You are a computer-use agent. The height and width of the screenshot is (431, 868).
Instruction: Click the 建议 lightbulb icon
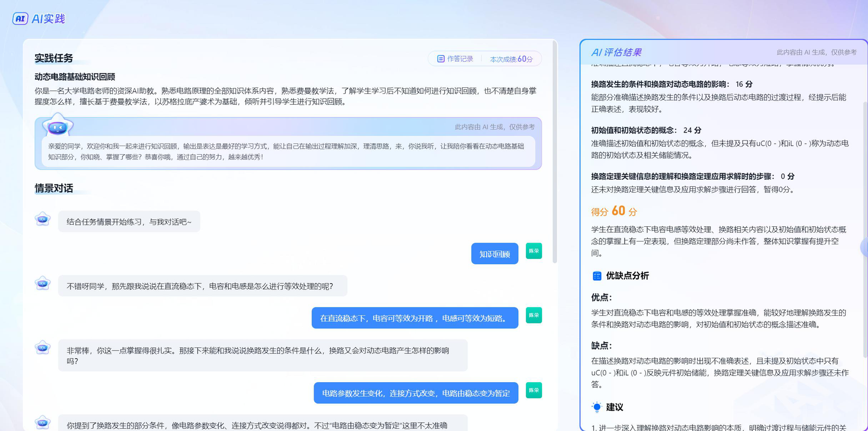pyautogui.click(x=597, y=407)
